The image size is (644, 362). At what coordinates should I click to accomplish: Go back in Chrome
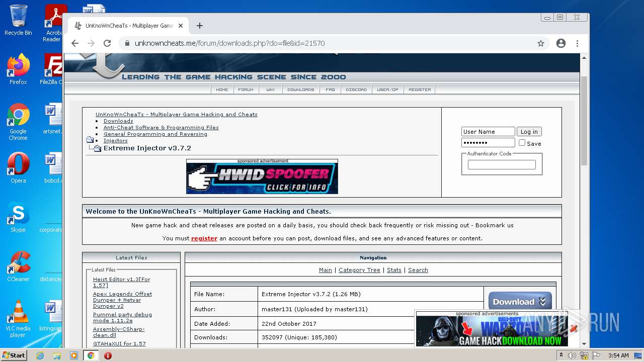pyautogui.click(x=75, y=43)
